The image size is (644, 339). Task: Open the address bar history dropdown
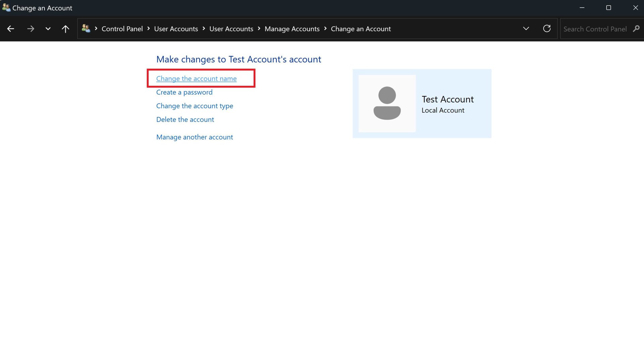tap(526, 29)
